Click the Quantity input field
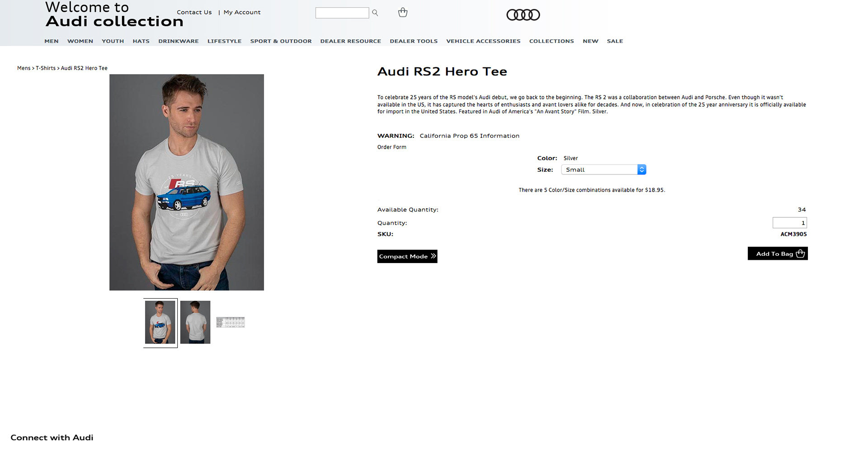The width and height of the screenshot is (868, 451). pos(790,223)
